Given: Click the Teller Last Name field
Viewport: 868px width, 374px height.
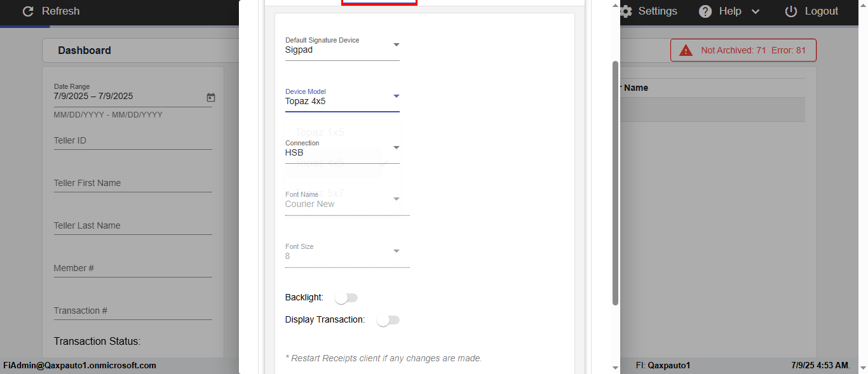Looking at the screenshot, I should click(x=132, y=226).
